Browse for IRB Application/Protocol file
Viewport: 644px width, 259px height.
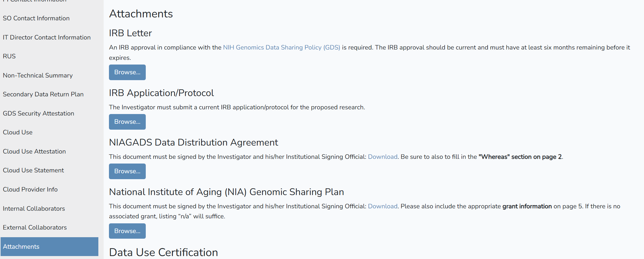(x=127, y=122)
